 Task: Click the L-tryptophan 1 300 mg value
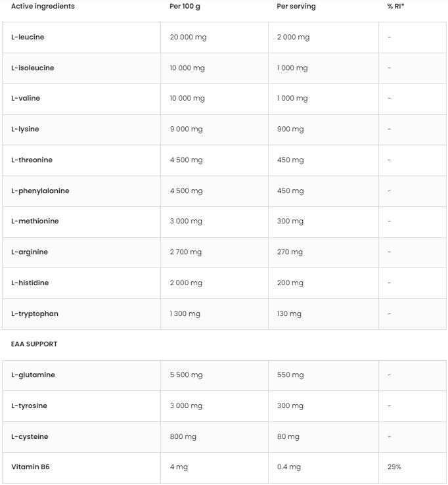[x=185, y=314]
